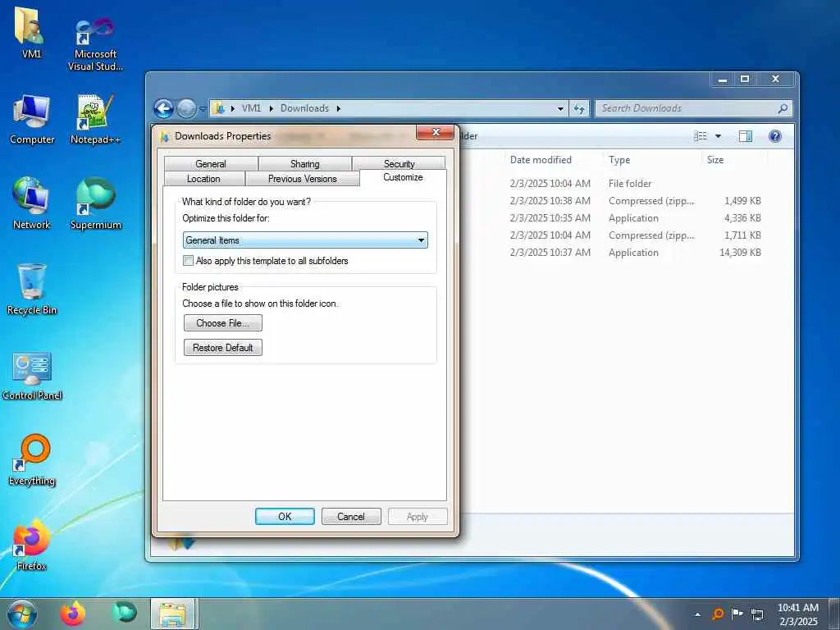This screenshot has height=630, width=840.
Task: Expand the arrow after Downloads in address bar
Action: click(x=339, y=109)
